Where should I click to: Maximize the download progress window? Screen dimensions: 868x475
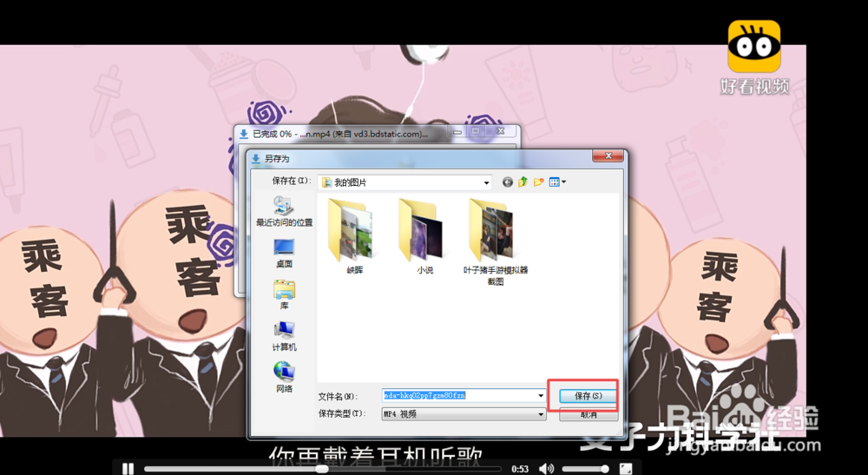476,132
